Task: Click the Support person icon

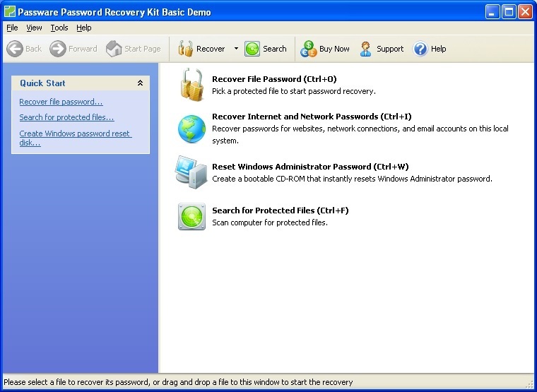Action: (x=366, y=49)
